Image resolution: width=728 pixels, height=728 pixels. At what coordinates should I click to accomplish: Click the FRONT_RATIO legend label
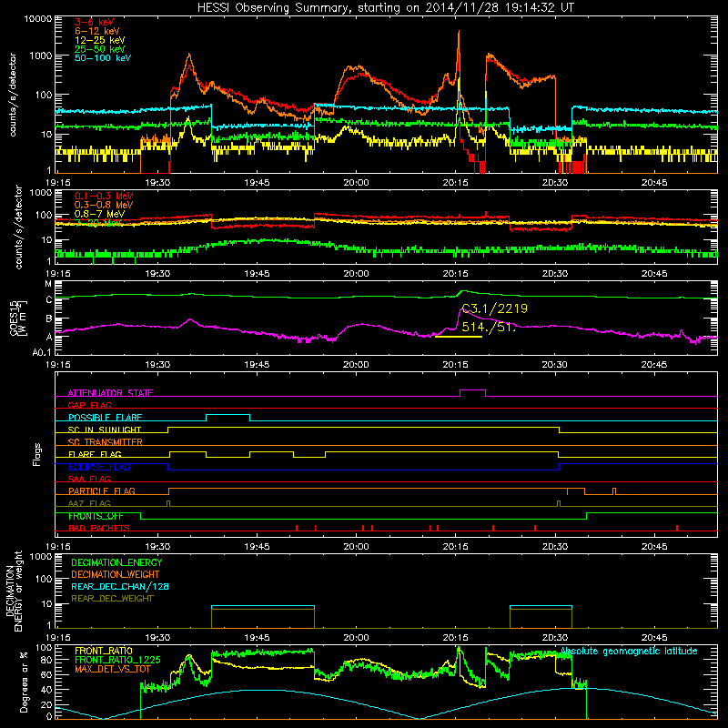tap(104, 651)
